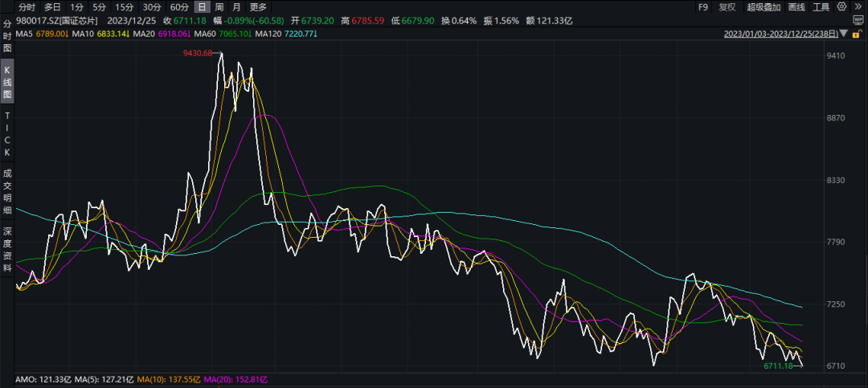This screenshot has height=388, width=868.
Task: Click the 9430.68 high price marker
Action: (x=197, y=54)
